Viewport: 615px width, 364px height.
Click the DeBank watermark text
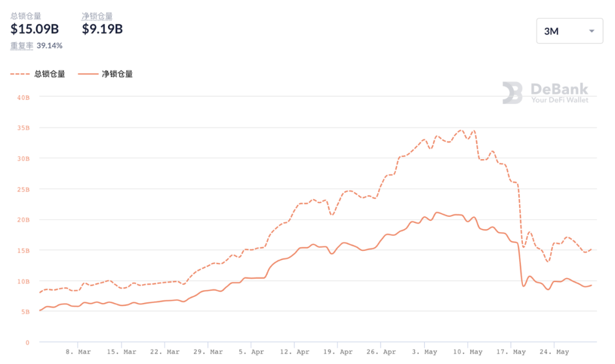point(559,89)
